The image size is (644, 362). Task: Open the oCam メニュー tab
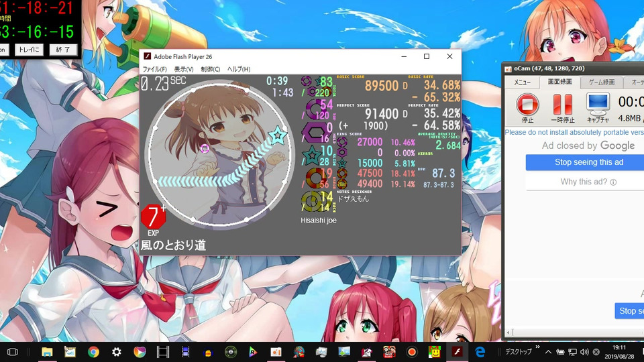522,82
